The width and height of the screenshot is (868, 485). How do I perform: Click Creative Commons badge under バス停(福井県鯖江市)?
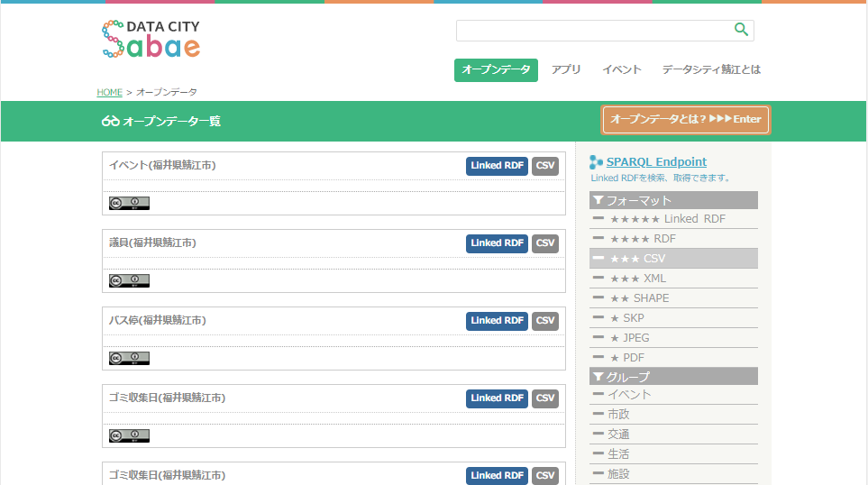click(x=129, y=358)
